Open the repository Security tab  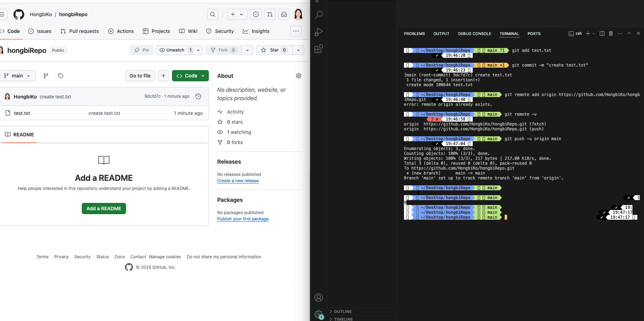[220, 31]
